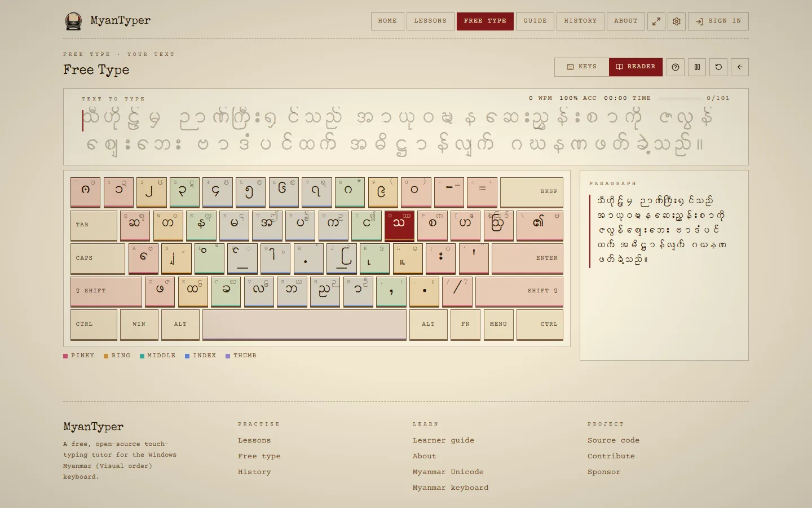Click the CAPS key on virtual keyboard
Screen dimensions: 812x508
98,259
